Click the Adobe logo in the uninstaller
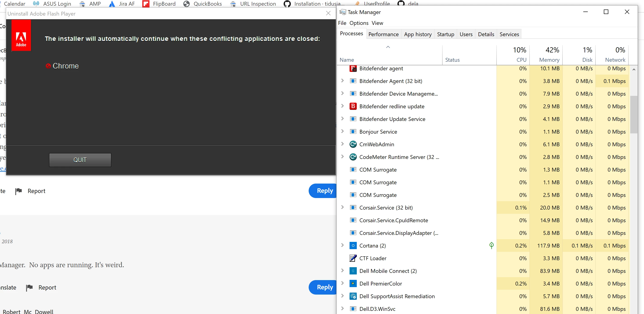Screen dimensions: 644x314 21,35
